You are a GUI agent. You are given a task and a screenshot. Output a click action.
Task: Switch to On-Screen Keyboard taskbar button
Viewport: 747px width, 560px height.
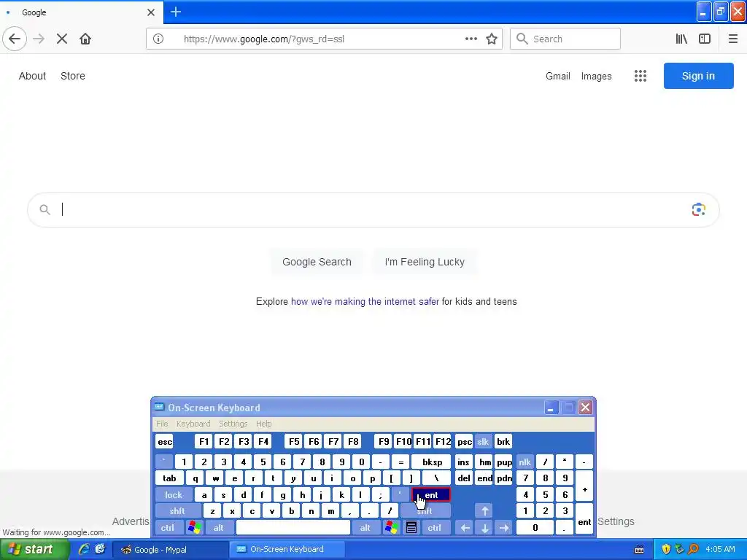click(x=287, y=549)
